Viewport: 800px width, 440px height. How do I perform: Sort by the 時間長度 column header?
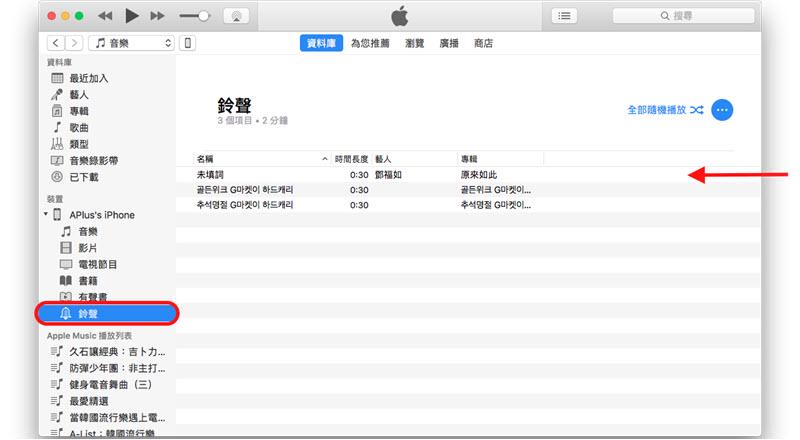coord(352,159)
